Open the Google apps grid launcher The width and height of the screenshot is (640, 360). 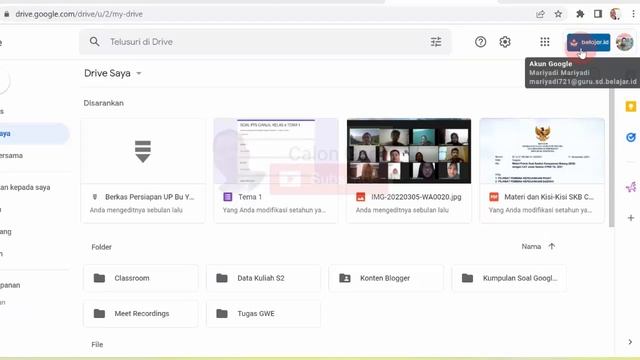[x=544, y=42]
